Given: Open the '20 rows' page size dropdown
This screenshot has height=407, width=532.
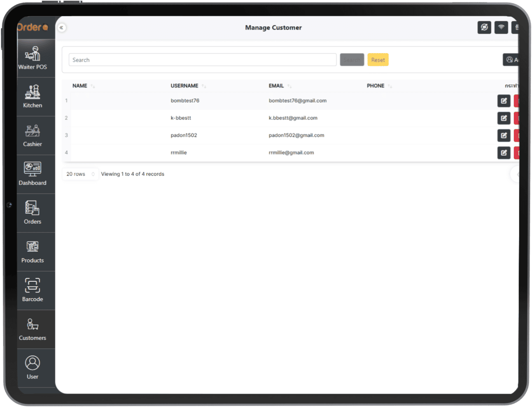Looking at the screenshot, I should click(x=79, y=174).
